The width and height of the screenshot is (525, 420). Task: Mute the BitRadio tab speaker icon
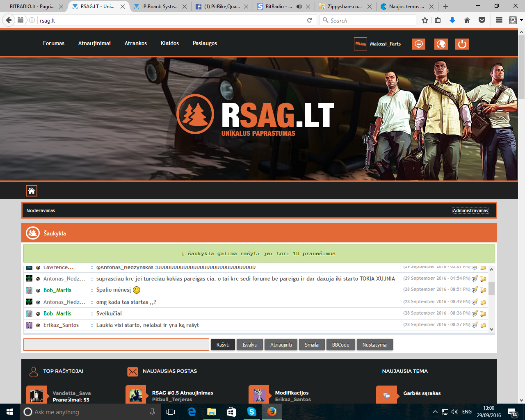pos(299,7)
